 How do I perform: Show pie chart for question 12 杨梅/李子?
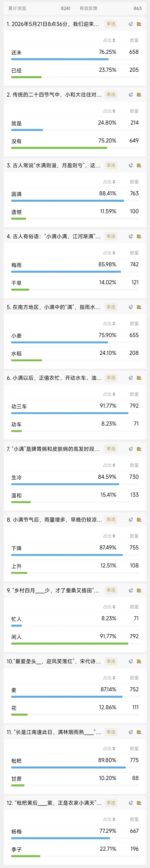[x=131, y=803]
